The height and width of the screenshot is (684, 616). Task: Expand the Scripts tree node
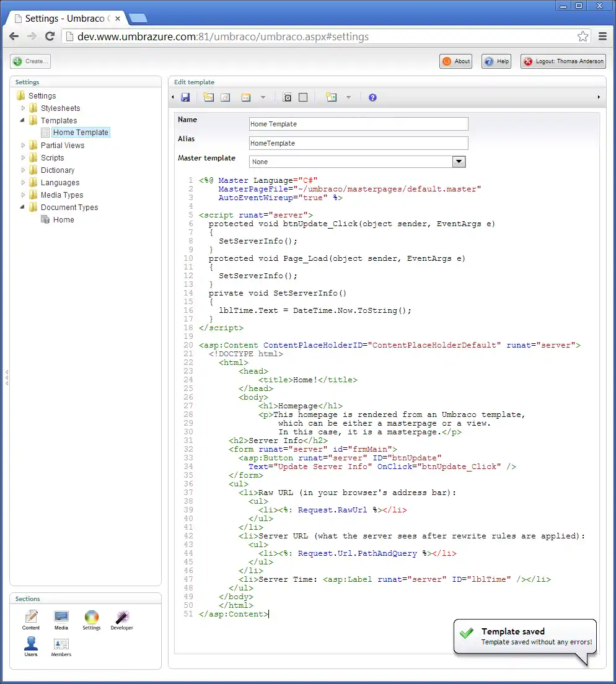(x=23, y=157)
